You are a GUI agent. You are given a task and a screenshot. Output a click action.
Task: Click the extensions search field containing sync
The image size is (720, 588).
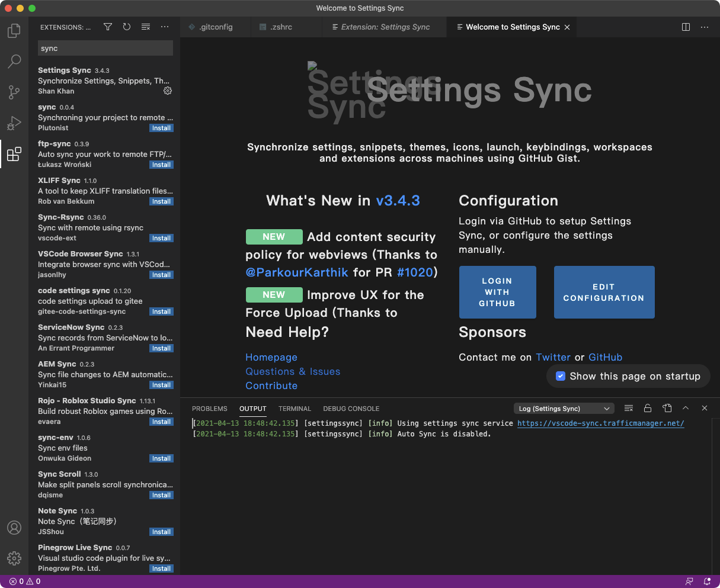pyautogui.click(x=105, y=49)
